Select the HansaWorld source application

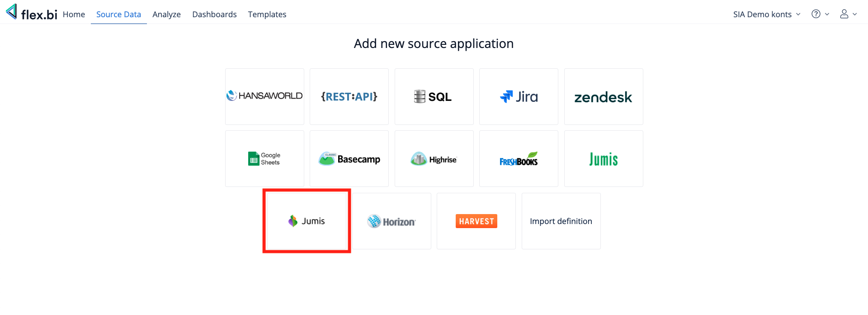click(264, 96)
